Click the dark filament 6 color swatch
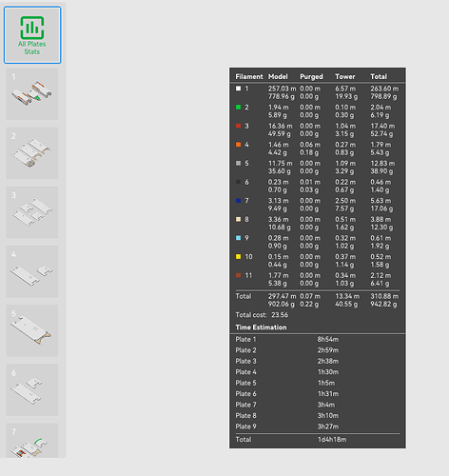The width and height of the screenshot is (449, 476). coord(238,182)
